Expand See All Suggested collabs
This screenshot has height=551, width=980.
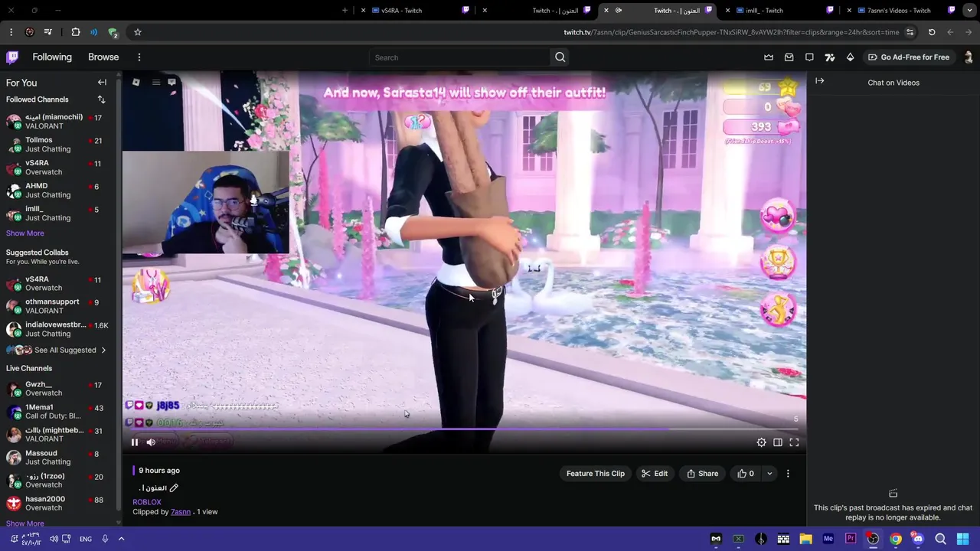57,350
